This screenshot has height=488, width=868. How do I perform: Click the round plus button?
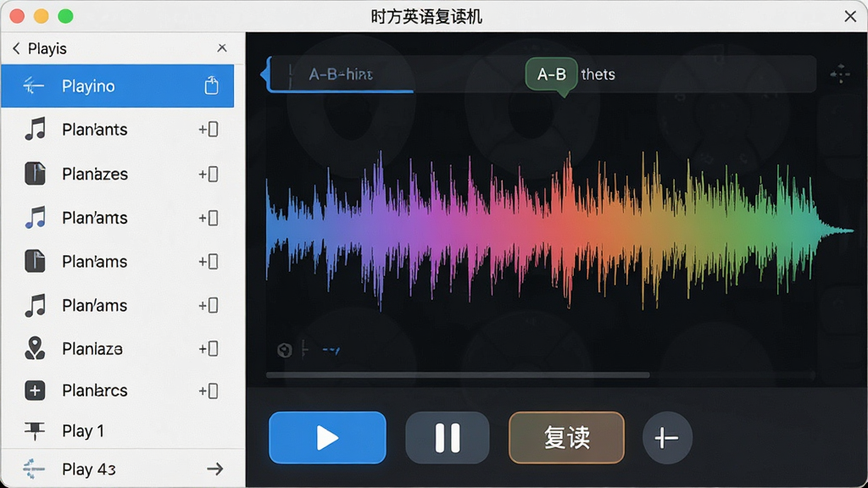coord(667,438)
